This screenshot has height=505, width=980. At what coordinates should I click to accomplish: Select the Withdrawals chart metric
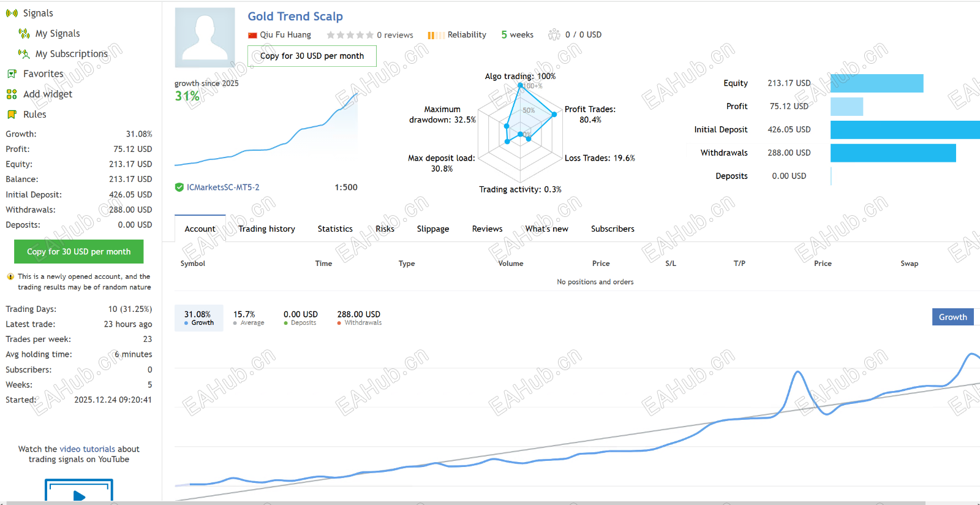359,317
